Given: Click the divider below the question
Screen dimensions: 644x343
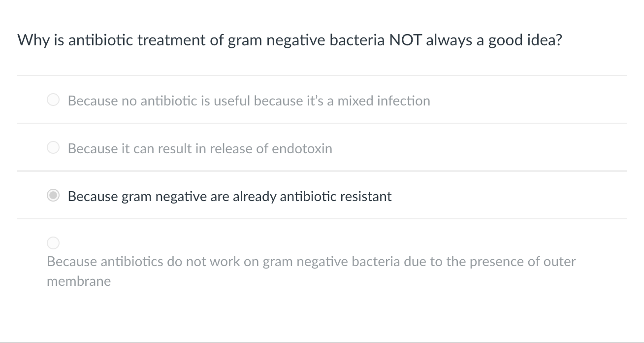Looking at the screenshot, I should 322,75.
